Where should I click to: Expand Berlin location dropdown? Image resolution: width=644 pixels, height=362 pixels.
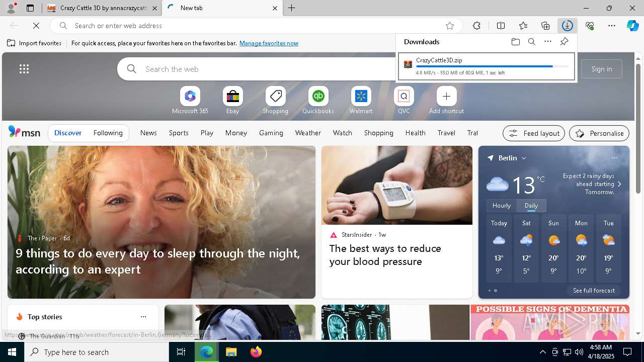pos(523,158)
